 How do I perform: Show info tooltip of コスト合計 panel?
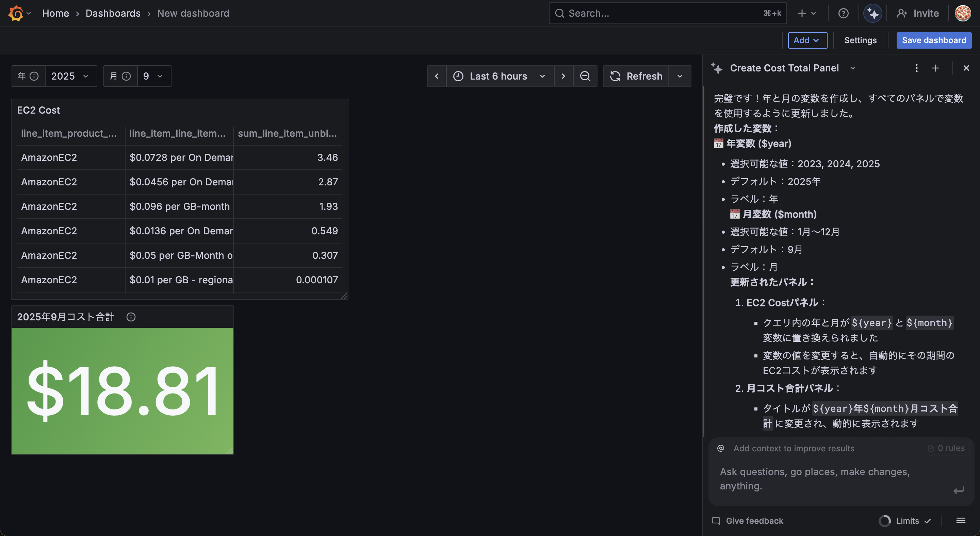pos(131,317)
